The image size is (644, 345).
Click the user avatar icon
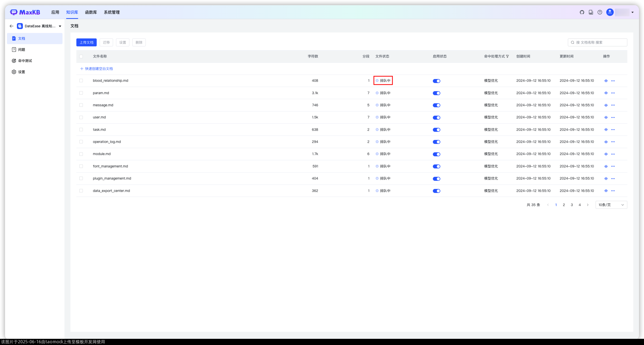(x=610, y=12)
